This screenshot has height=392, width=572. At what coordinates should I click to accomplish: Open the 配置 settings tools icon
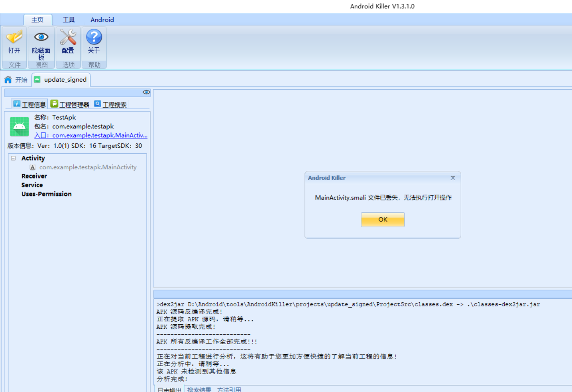coord(68,37)
